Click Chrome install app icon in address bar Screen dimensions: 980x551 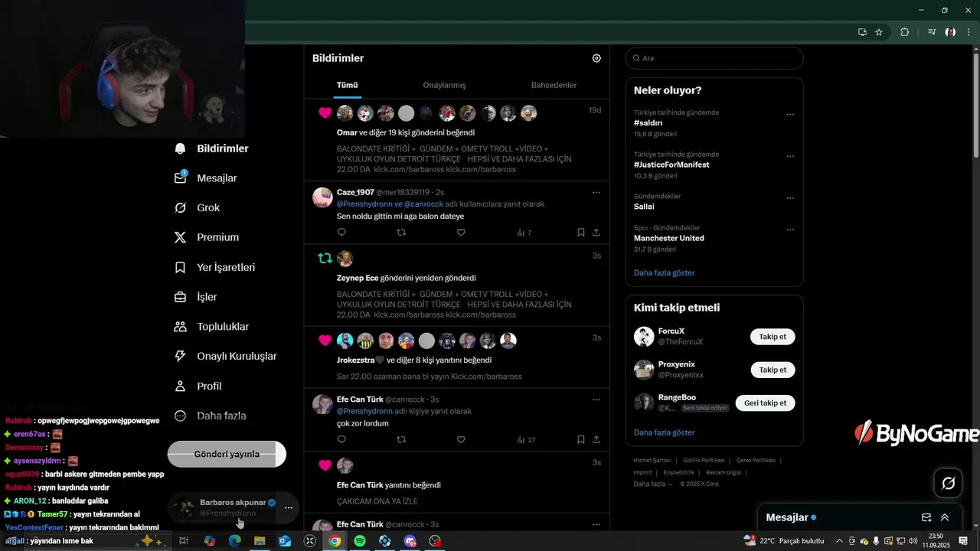pos(862,32)
